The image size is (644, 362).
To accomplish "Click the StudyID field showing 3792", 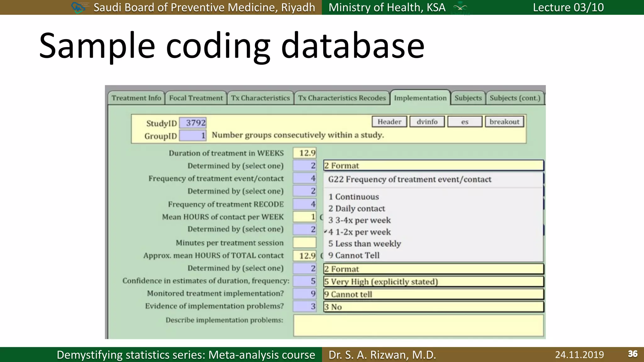I will point(193,123).
